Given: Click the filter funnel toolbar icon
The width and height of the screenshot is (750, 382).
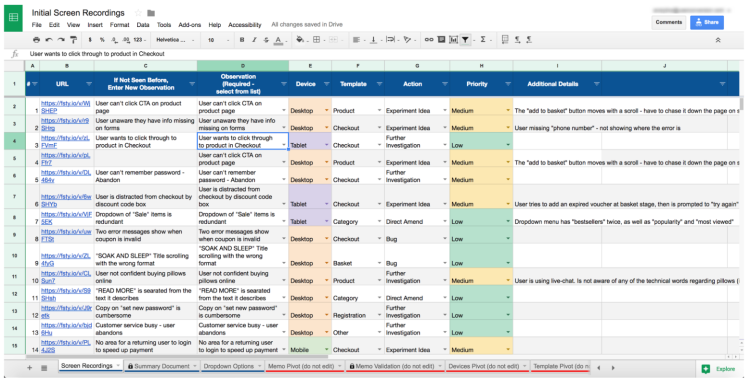Looking at the screenshot, I should pos(465,40).
